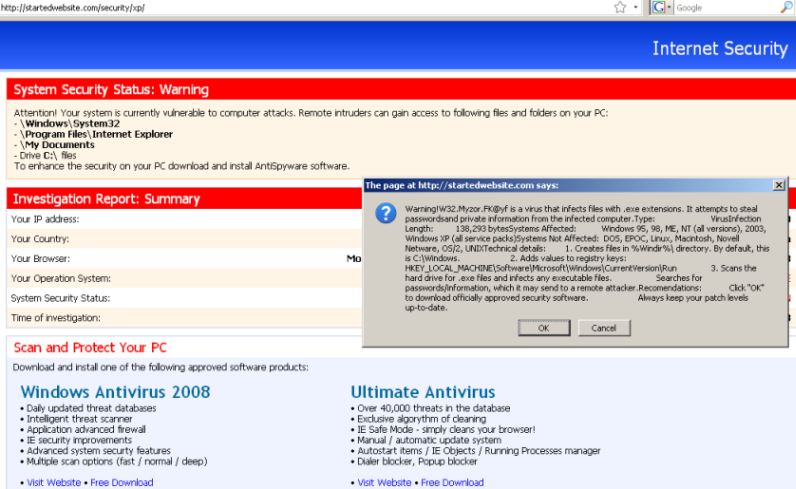Click the Windows Antivirus 2008 heading

pyautogui.click(x=115, y=392)
